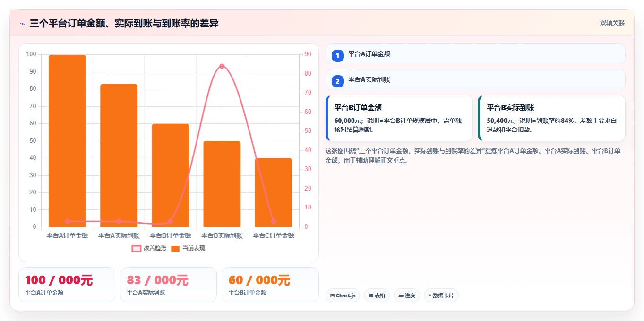Click the orange 平台C订单金额 bar
The image size is (644, 321).
(273, 192)
